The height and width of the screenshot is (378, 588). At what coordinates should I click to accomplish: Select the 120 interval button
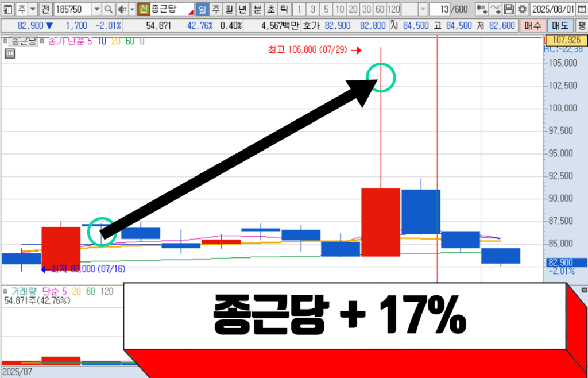393,9
